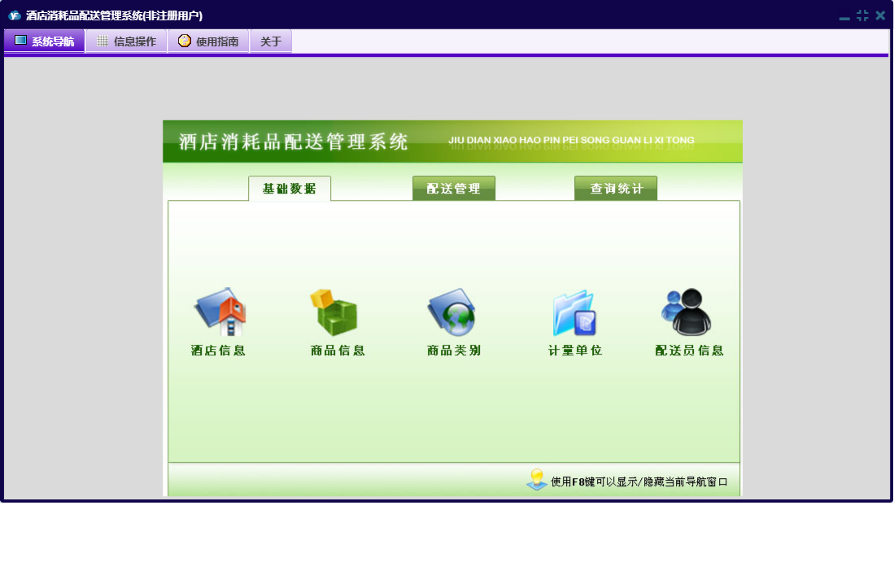Open the 信息操作 menu
The height and width of the screenshot is (588, 894).
tap(126, 41)
